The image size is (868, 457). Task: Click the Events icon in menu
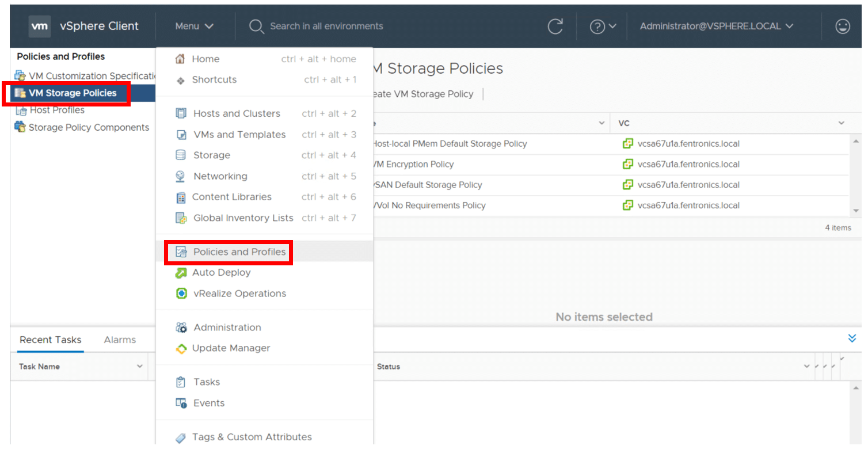181,403
